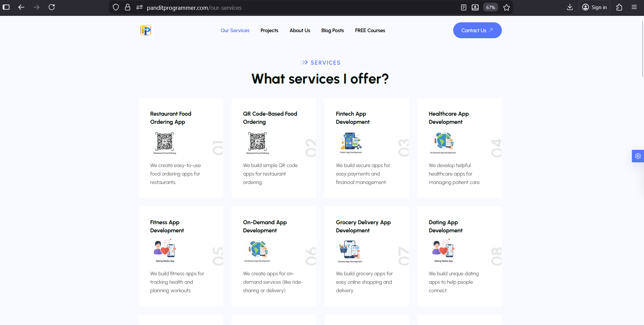
Task: Open the Projects navigation item
Action: (269, 30)
